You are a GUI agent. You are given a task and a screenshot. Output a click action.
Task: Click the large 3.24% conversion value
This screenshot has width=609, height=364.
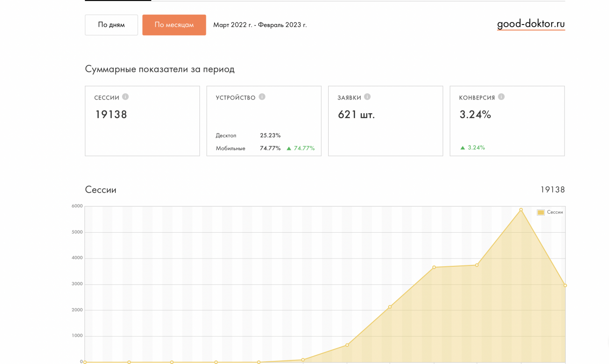click(475, 115)
